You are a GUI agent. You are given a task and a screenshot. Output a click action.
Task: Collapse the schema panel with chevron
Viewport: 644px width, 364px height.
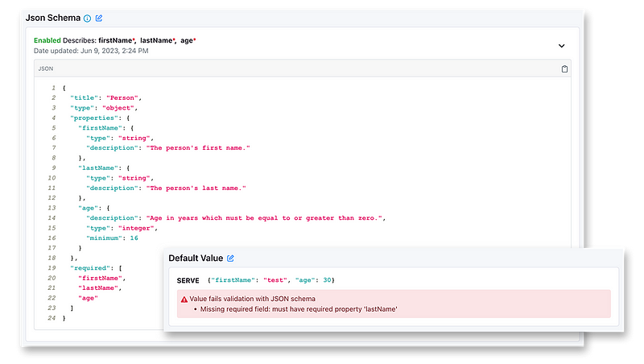561,46
